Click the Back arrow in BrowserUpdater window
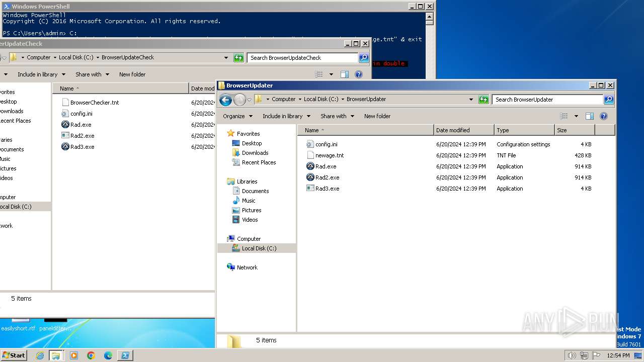 (x=225, y=100)
